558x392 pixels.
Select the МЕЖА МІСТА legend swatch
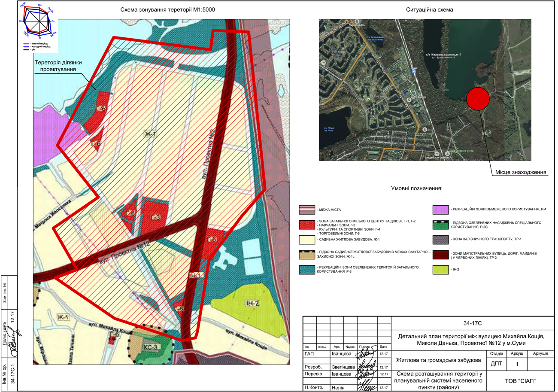pyautogui.click(x=307, y=210)
